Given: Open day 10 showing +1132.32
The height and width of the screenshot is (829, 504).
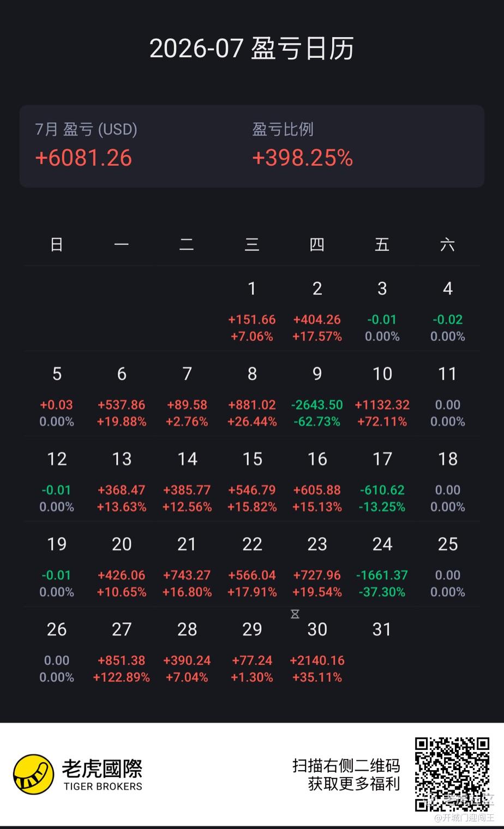Looking at the screenshot, I should pyautogui.click(x=382, y=397).
